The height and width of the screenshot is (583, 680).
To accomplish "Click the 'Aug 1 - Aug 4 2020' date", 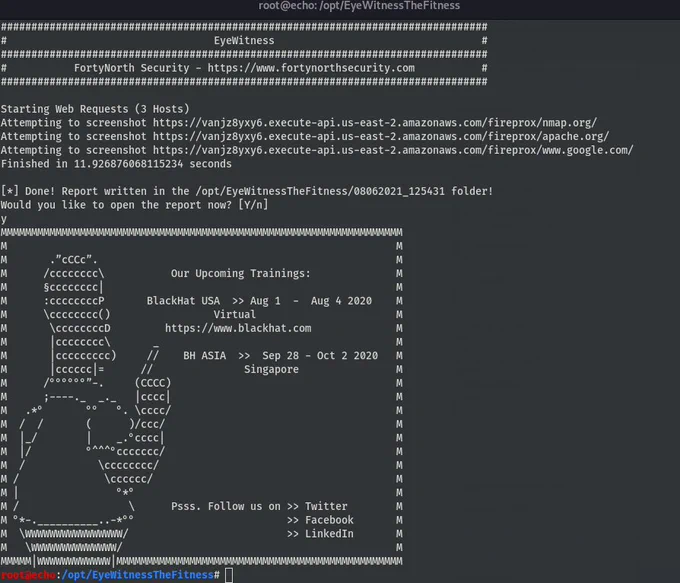I will pos(311,301).
